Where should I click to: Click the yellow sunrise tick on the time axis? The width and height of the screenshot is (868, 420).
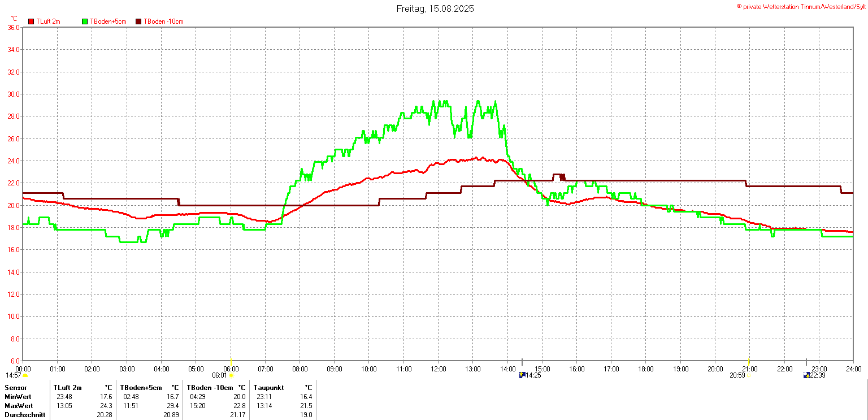(231, 362)
